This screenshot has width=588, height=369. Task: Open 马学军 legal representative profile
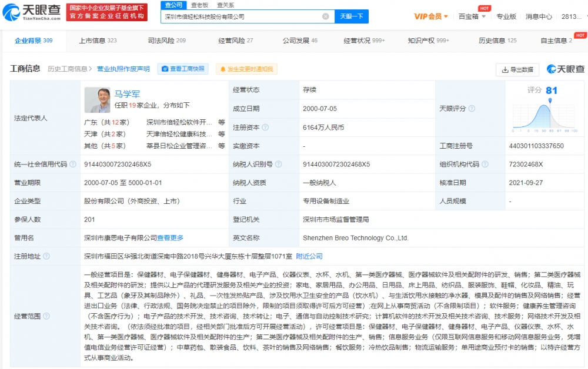127,94
